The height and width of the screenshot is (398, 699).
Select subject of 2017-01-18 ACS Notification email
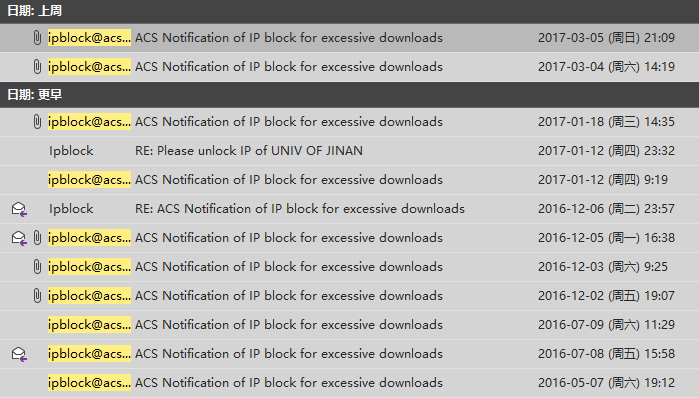point(289,122)
